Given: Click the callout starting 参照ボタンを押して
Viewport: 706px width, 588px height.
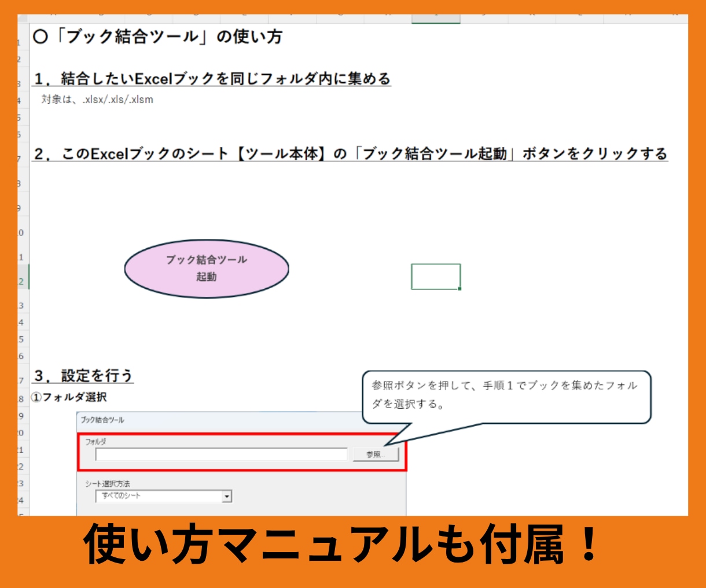Looking at the screenshot, I should [506, 397].
